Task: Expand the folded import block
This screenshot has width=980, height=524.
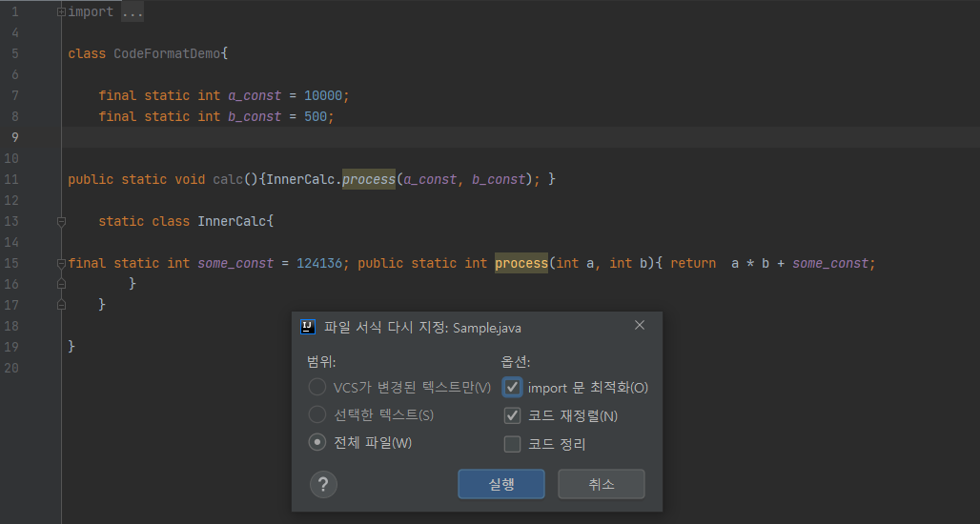Action: (x=61, y=11)
